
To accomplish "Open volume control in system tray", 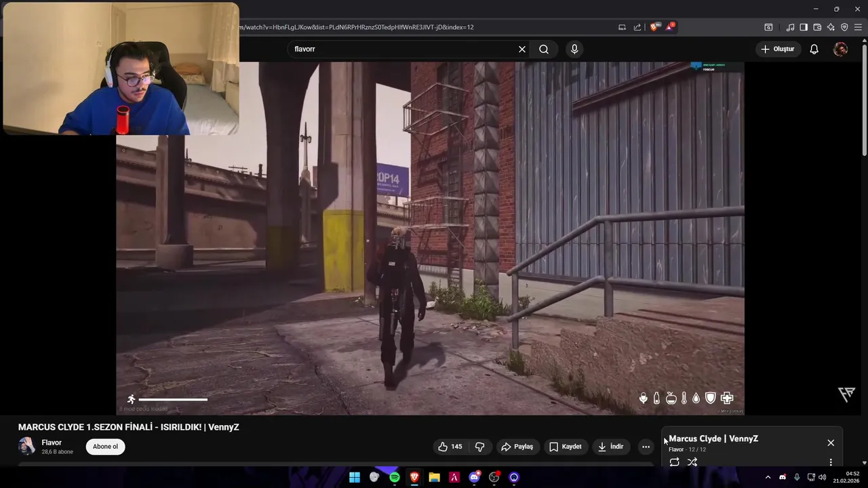I will click(823, 477).
